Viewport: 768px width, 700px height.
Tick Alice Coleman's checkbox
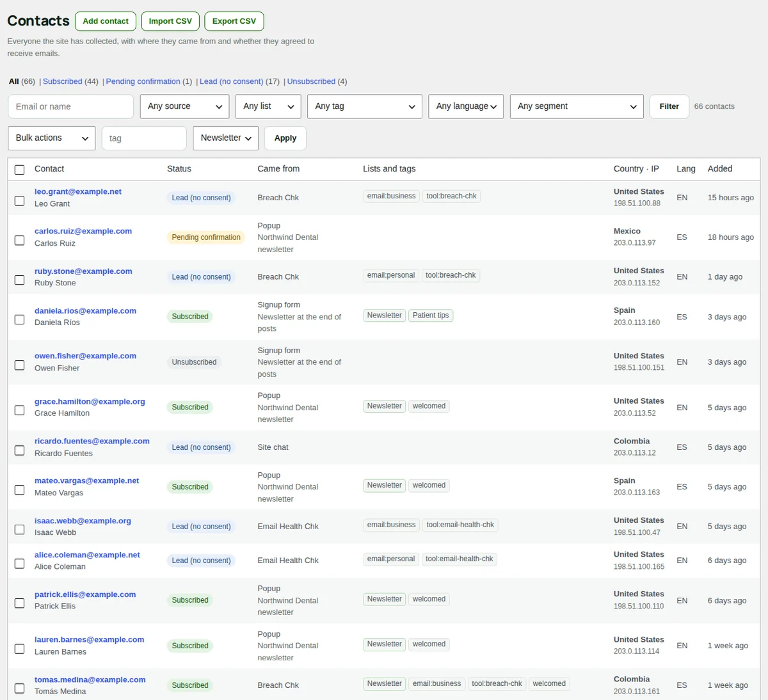click(x=20, y=564)
